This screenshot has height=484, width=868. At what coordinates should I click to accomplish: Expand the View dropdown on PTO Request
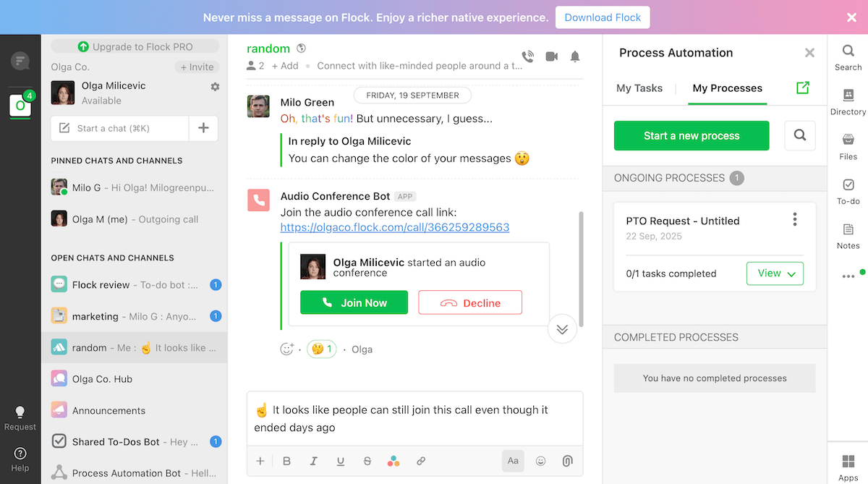pos(775,273)
